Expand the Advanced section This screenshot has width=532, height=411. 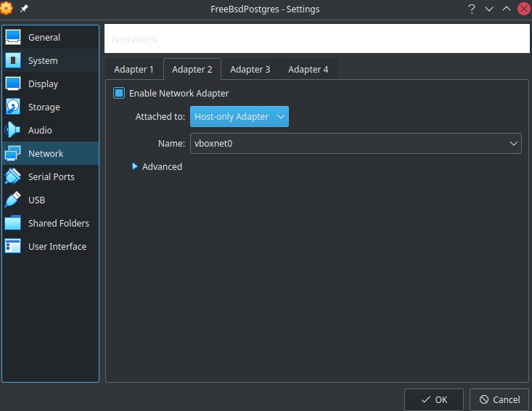click(x=157, y=166)
